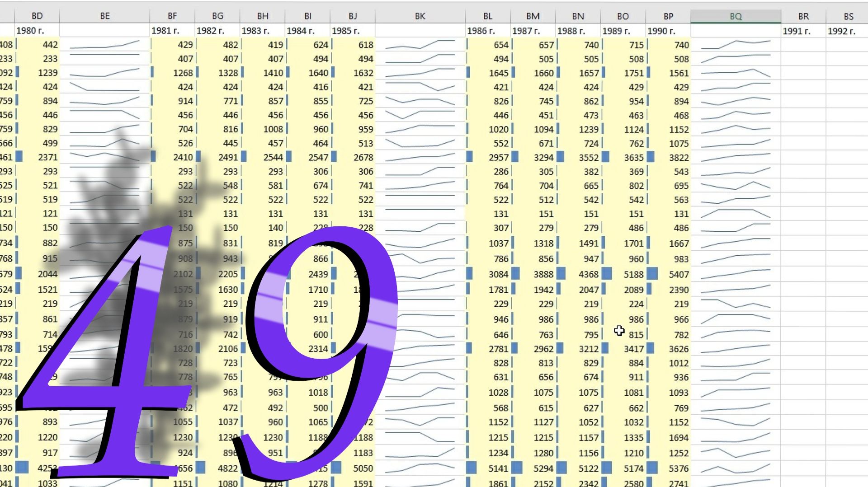The height and width of the screenshot is (487, 868).
Task: Select the cell containing 3417
Action: pos(623,349)
